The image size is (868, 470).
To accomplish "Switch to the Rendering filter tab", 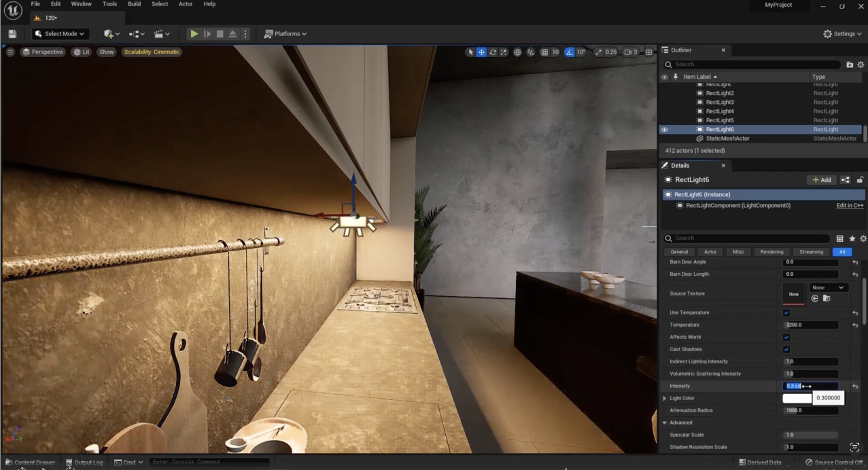I will click(x=771, y=252).
